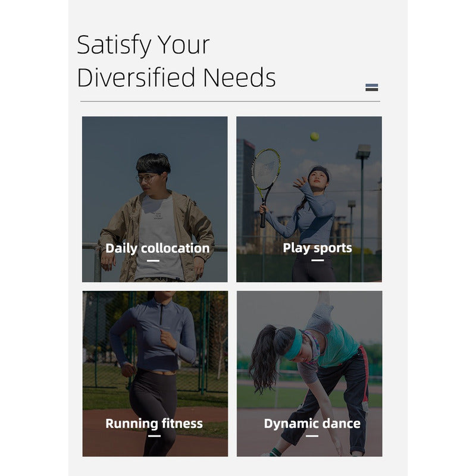Open the Daily collocation photo tile

tap(155, 199)
